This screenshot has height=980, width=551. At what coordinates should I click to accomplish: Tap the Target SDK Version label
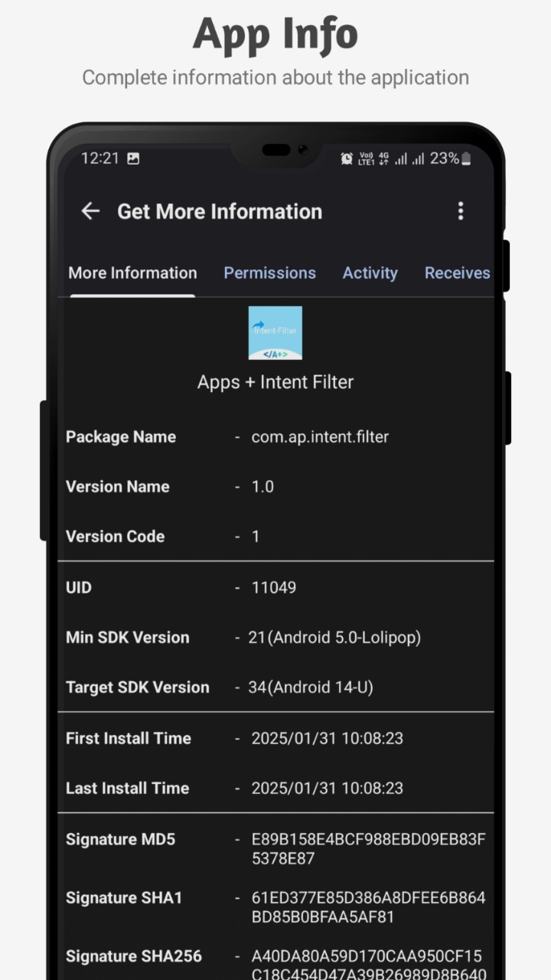coord(137,688)
